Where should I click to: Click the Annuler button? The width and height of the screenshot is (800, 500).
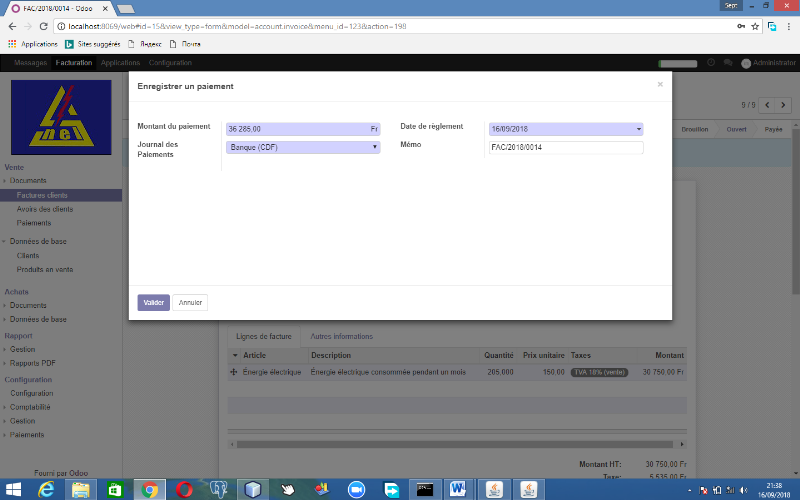click(x=190, y=302)
